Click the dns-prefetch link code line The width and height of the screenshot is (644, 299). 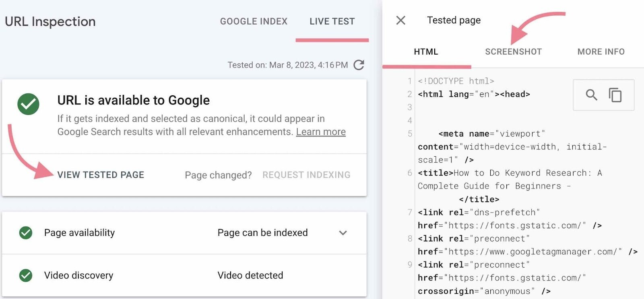(479, 212)
